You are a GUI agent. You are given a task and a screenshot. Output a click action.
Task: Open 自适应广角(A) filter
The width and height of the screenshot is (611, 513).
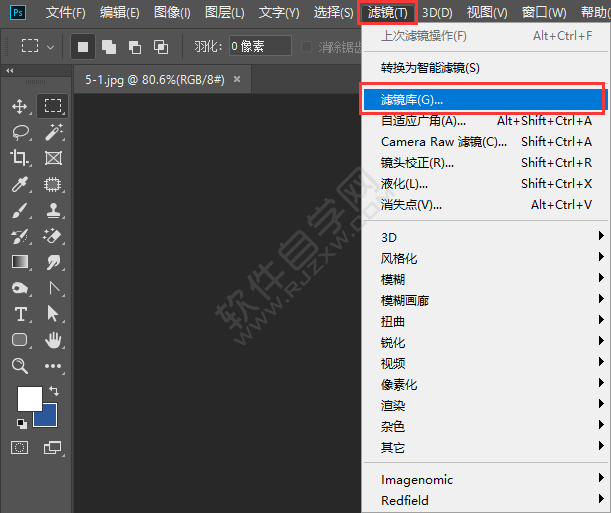486,120
